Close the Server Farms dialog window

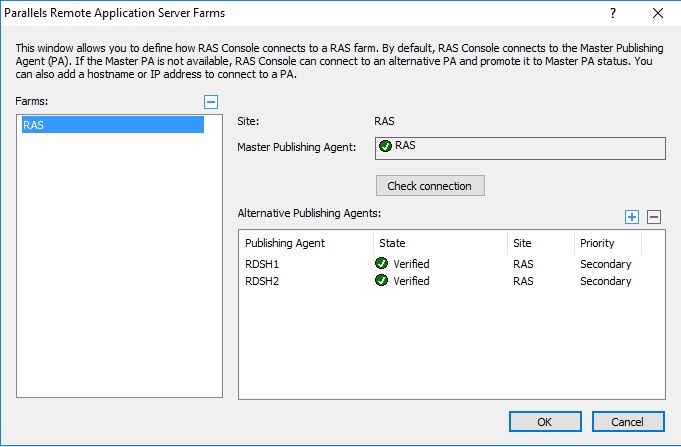[x=658, y=13]
